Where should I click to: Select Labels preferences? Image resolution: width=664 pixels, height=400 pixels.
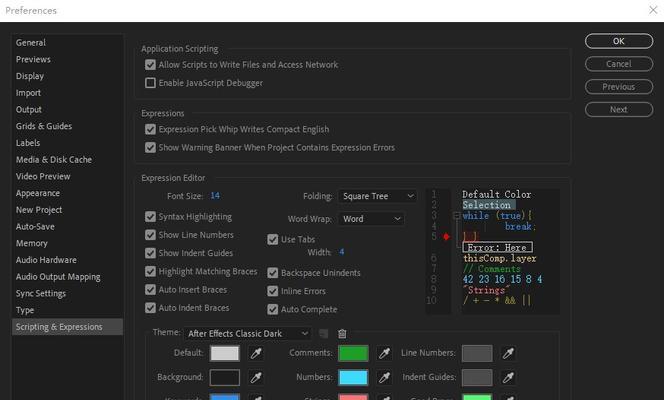[x=28, y=143]
